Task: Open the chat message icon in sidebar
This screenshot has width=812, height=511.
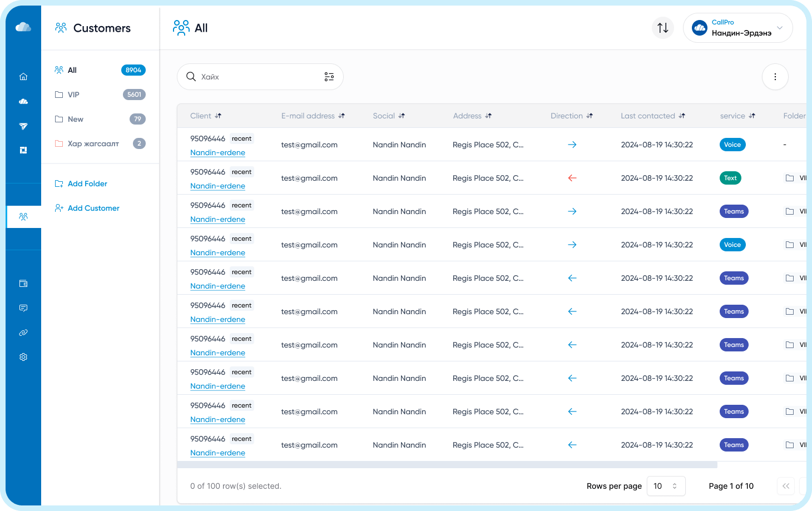Action: tap(23, 308)
